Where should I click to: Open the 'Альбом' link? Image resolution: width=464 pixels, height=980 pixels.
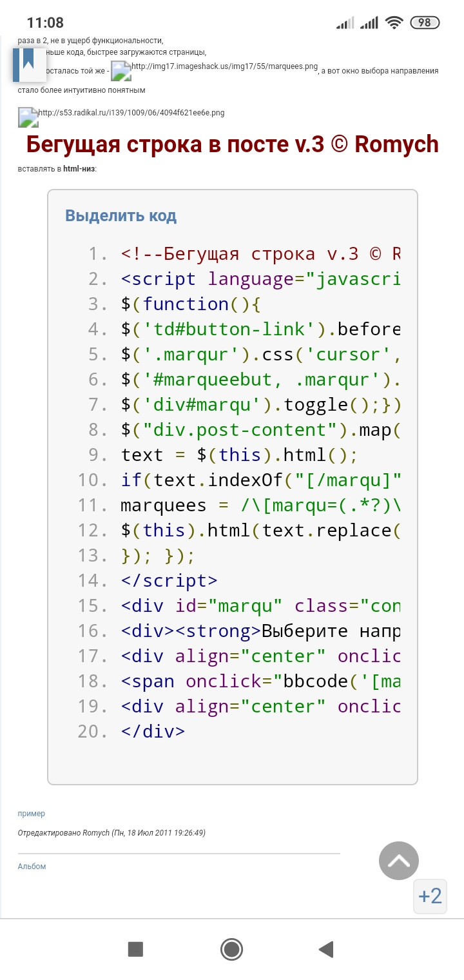(32, 867)
